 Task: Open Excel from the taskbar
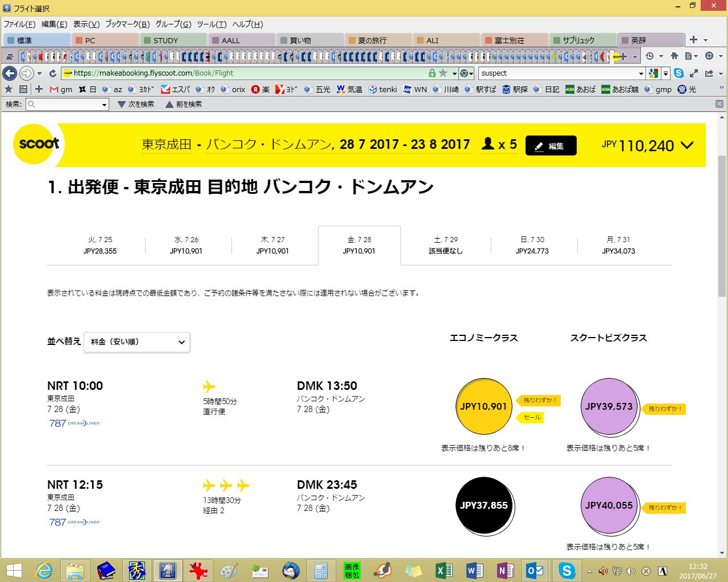click(x=444, y=570)
